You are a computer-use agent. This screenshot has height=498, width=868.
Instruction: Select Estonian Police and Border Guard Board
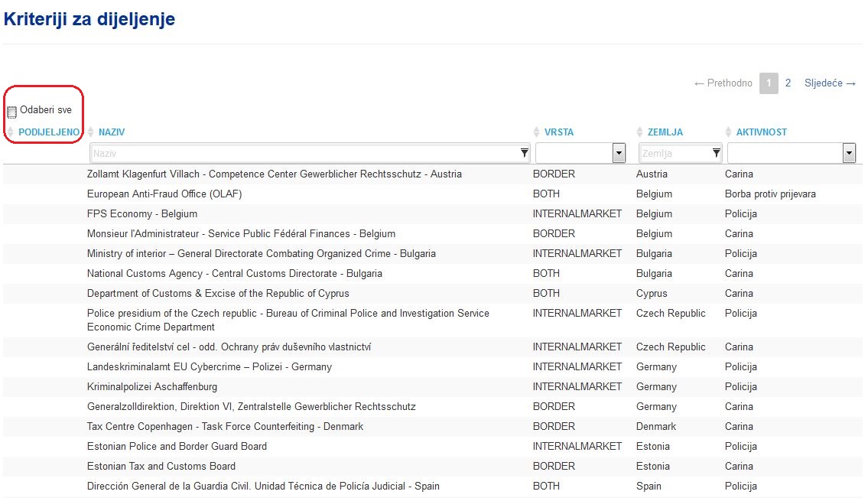coord(177,447)
